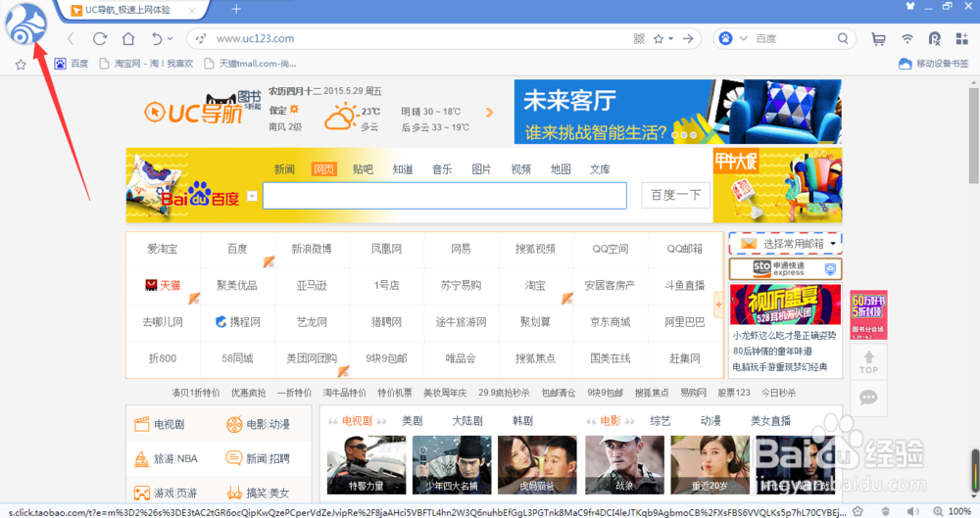This screenshot has height=518, width=980.
Task: Click the go arrow in the address bar
Action: coord(688,39)
